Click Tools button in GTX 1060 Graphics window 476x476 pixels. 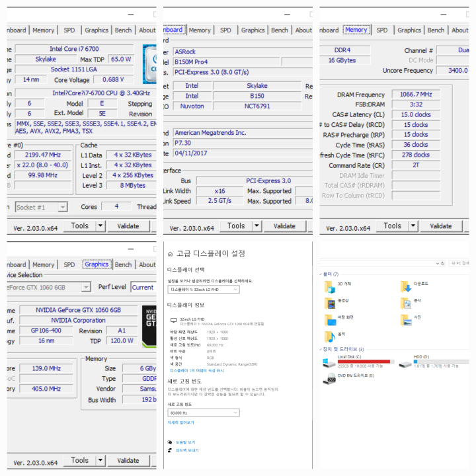[x=79, y=460]
